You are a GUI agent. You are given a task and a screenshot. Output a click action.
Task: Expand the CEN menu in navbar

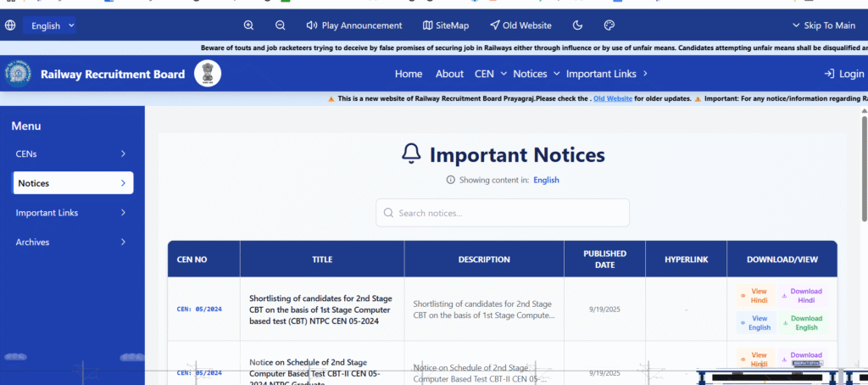[x=491, y=74]
